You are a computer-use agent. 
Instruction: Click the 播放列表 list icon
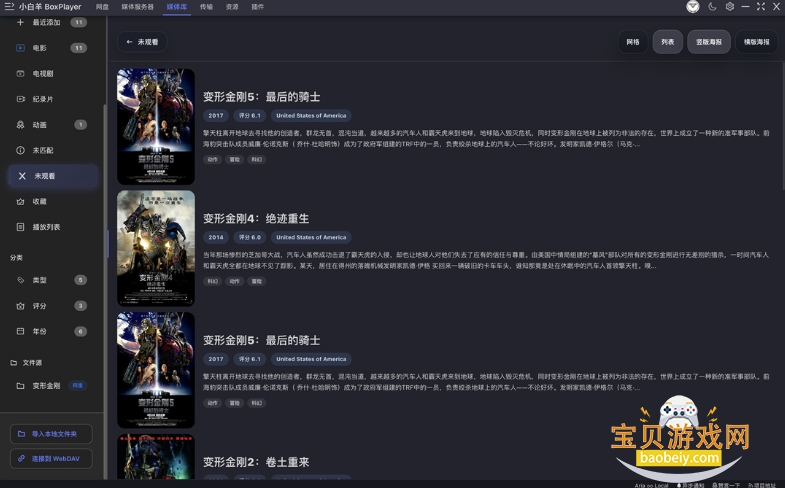(x=20, y=227)
